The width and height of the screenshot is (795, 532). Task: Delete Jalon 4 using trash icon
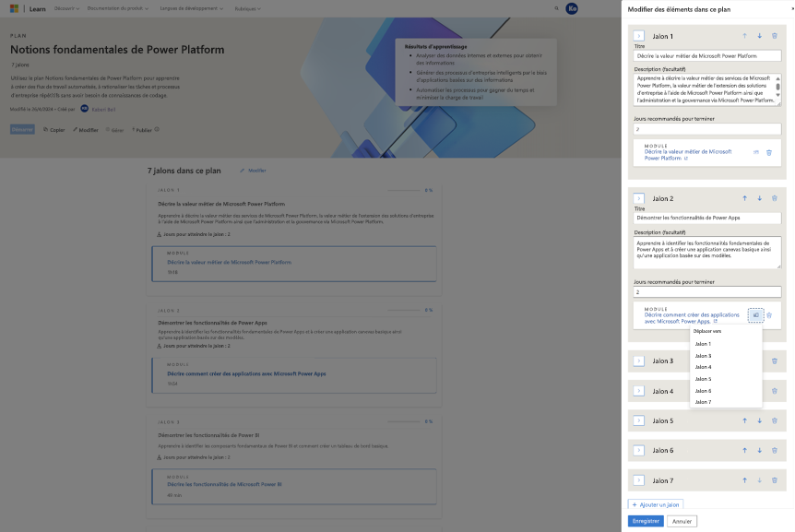tap(774, 391)
